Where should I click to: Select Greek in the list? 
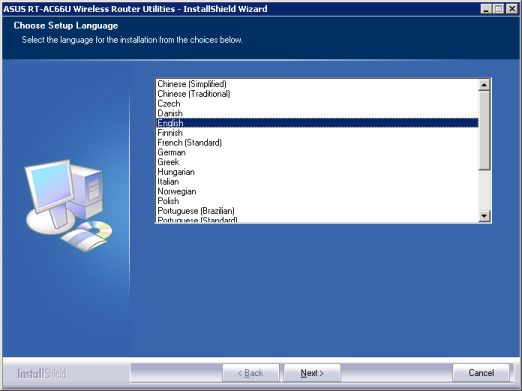[x=317, y=162]
